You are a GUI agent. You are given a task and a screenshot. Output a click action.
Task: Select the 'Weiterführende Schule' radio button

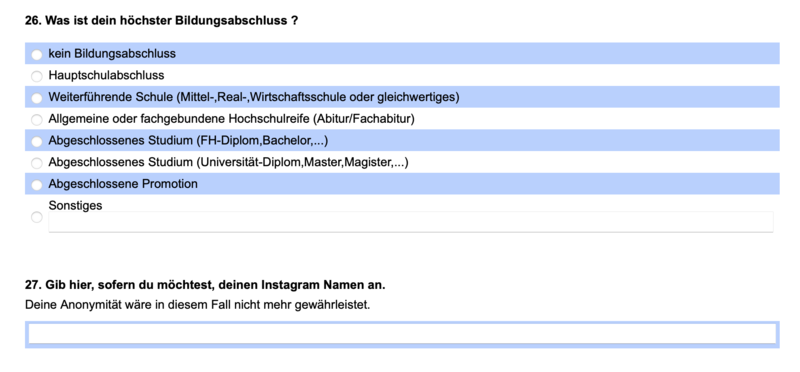coord(37,98)
